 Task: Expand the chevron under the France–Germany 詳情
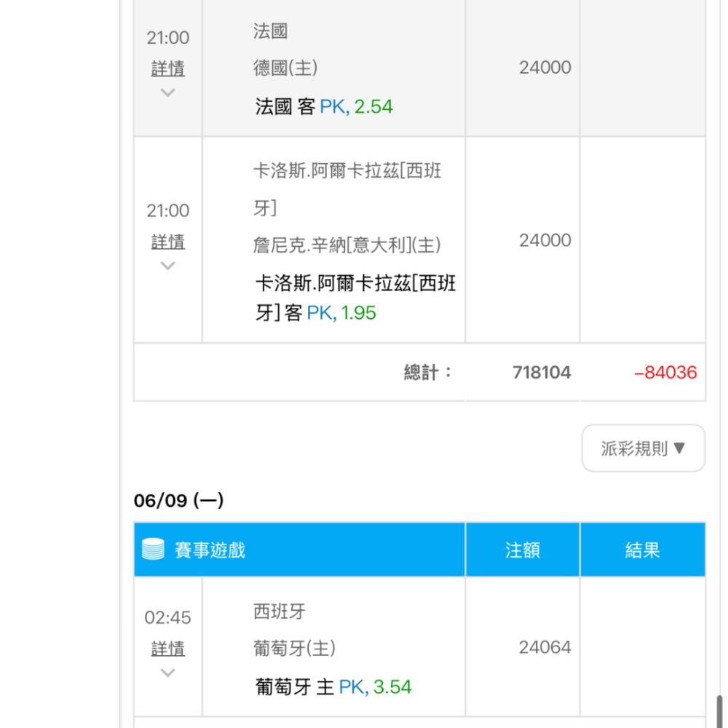167,93
